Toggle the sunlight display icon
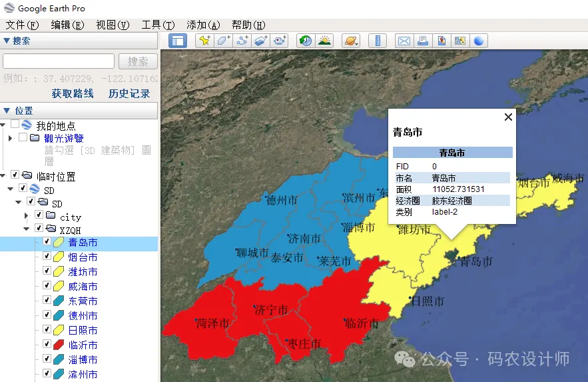 pos(324,41)
